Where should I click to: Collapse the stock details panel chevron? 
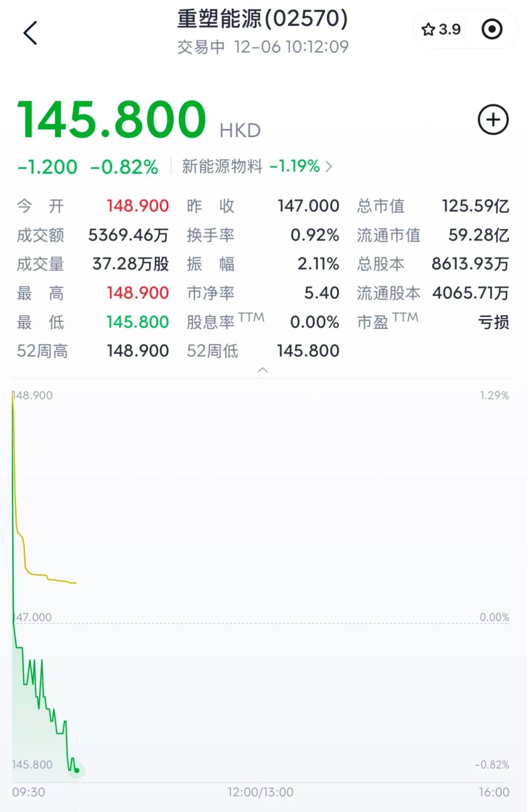pos(263,370)
